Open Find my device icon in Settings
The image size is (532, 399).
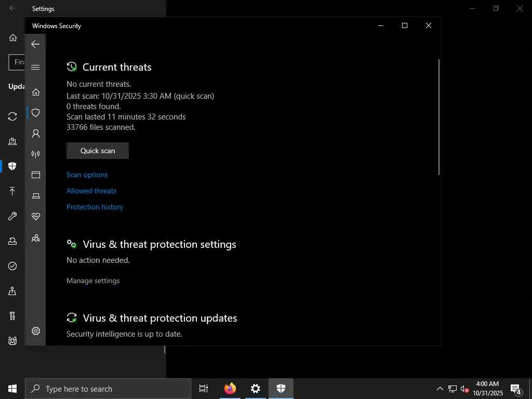(x=12, y=291)
